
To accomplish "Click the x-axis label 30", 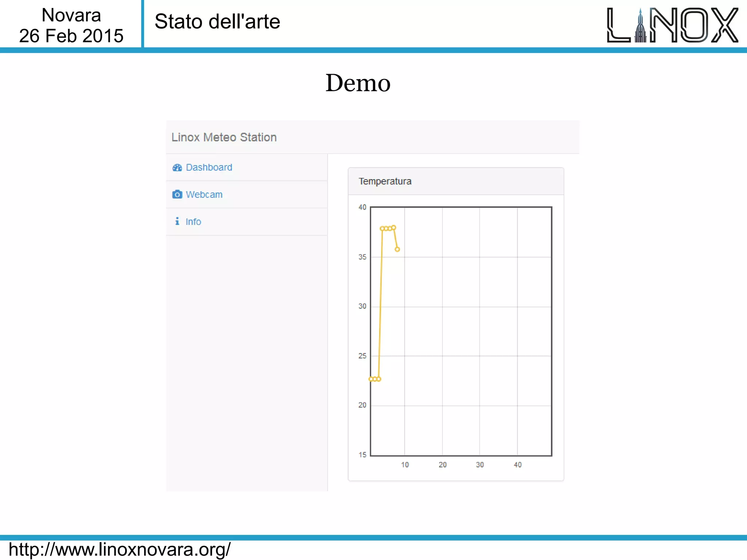I will click(x=480, y=465).
